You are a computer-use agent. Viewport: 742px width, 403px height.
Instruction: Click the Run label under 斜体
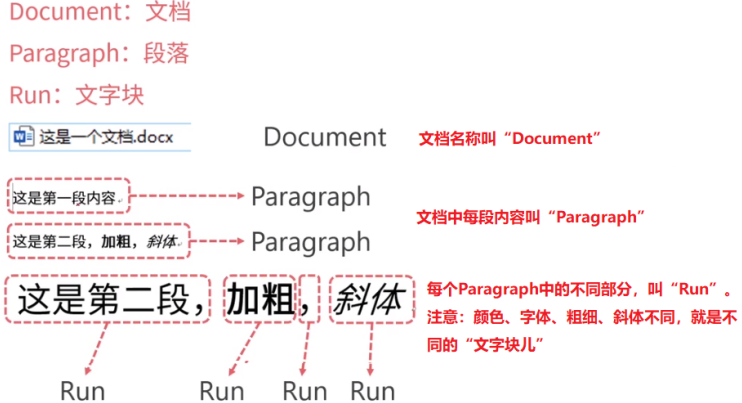(x=373, y=391)
